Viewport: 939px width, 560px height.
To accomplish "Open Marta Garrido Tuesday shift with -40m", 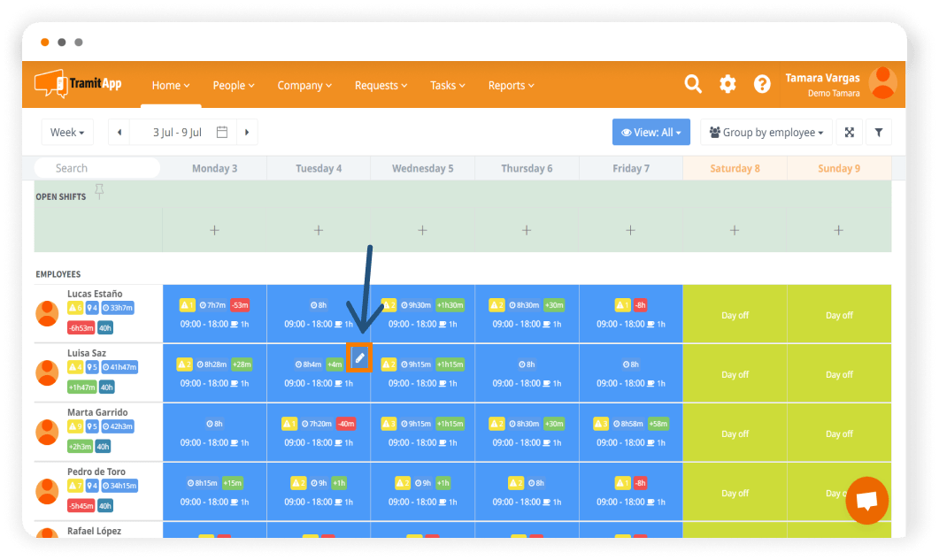I will [319, 433].
